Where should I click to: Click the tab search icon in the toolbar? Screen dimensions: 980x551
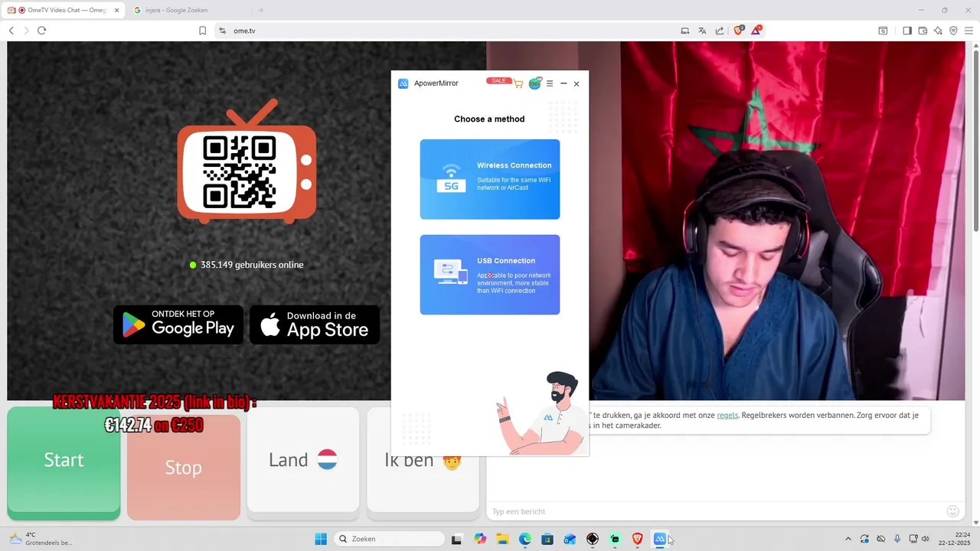coord(883,31)
